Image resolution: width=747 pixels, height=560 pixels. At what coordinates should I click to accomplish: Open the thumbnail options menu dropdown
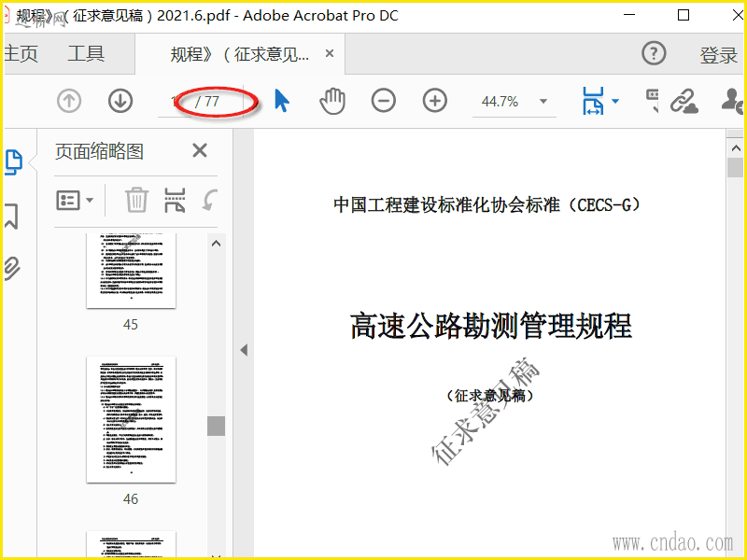click(75, 201)
